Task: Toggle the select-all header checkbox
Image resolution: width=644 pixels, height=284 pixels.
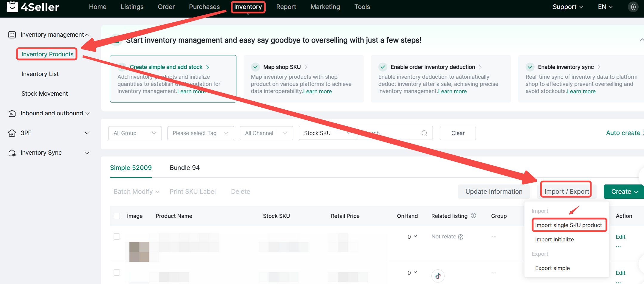Action: point(117,216)
